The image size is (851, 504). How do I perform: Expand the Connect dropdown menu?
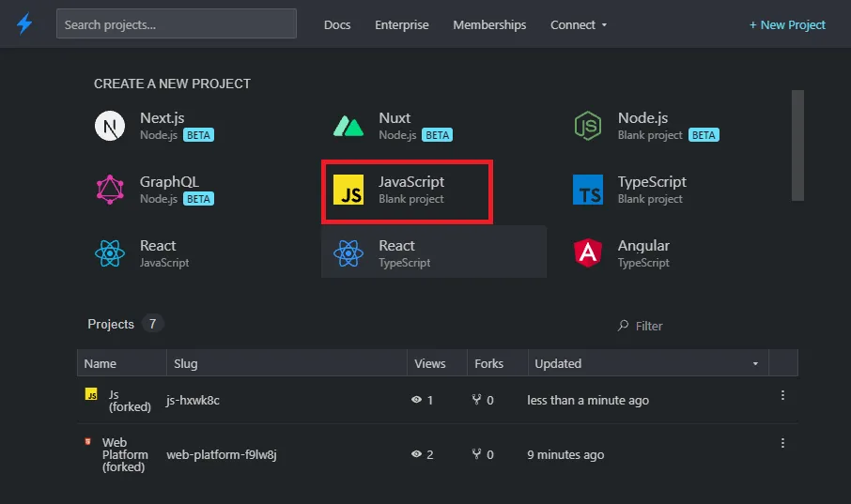579,25
